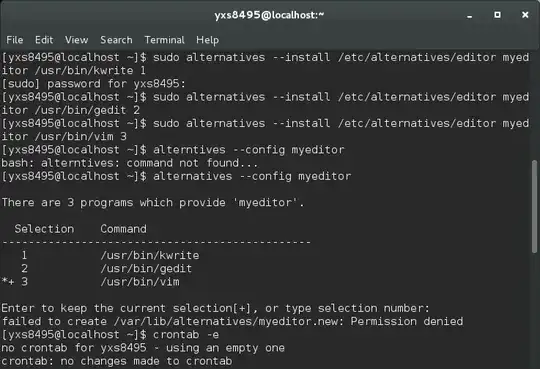Click the 'Permission denied' error line
This screenshot has width=540, height=369.
232,321
